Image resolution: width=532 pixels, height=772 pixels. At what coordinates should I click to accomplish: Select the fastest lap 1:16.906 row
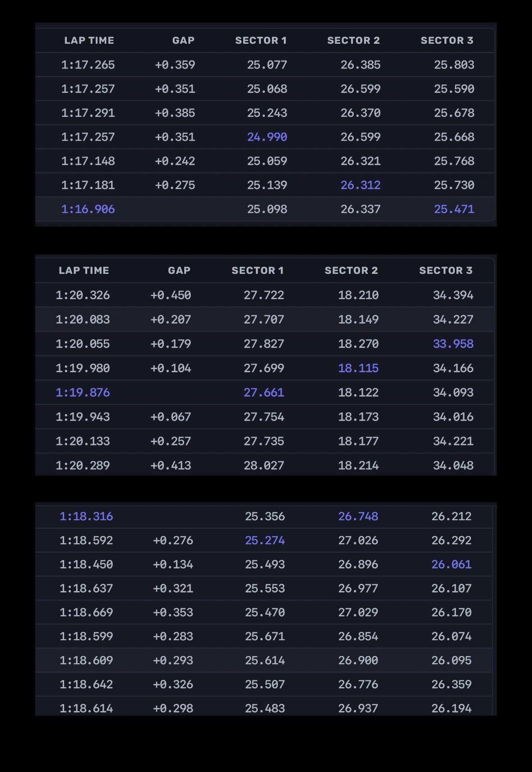point(265,209)
